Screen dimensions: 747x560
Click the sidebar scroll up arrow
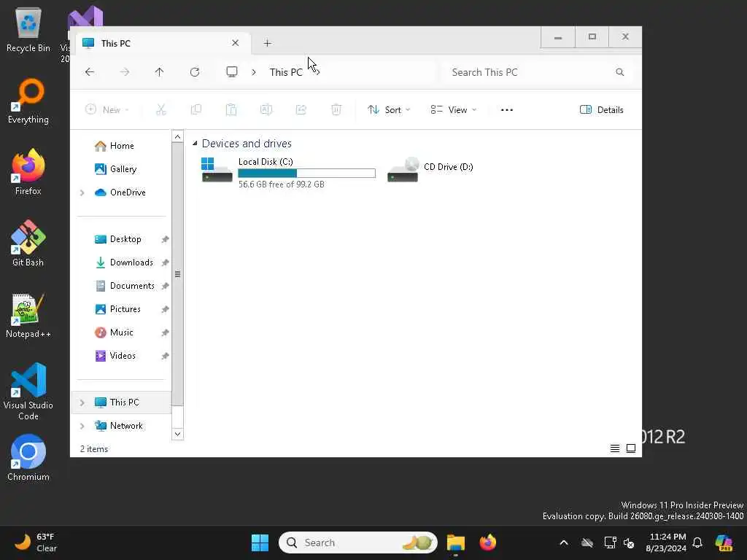[177, 136]
